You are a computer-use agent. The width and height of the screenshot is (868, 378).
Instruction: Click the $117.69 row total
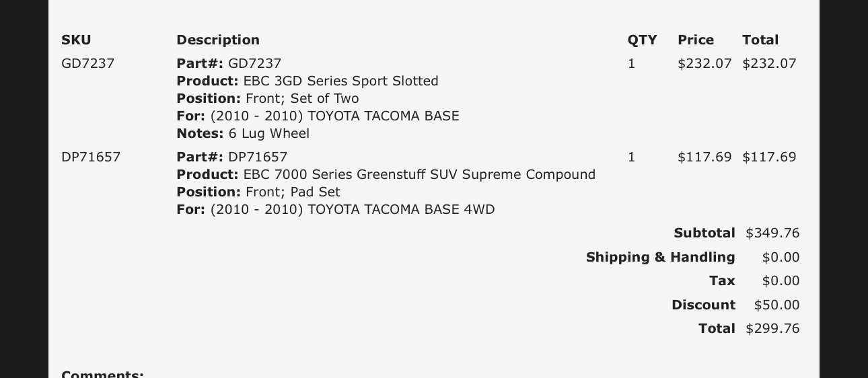(x=769, y=157)
